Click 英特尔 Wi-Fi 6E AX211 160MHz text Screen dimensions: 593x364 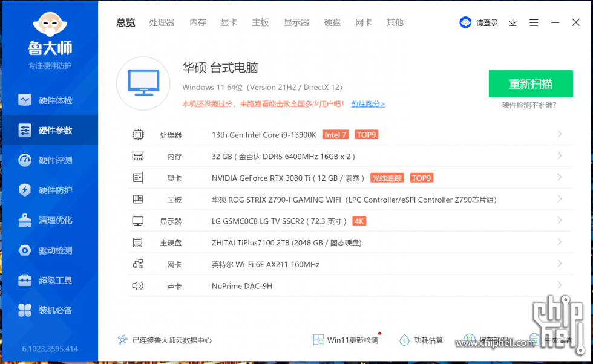[x=266, y=265]
